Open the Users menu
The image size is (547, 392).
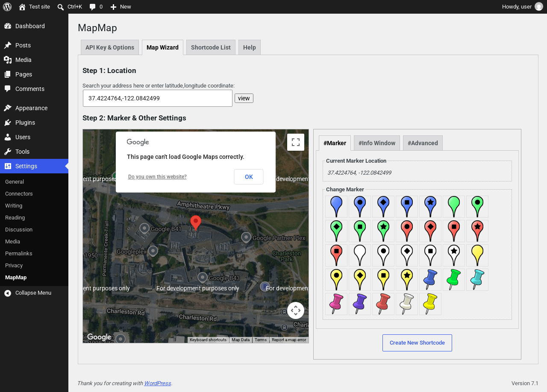tap(34, 137)
